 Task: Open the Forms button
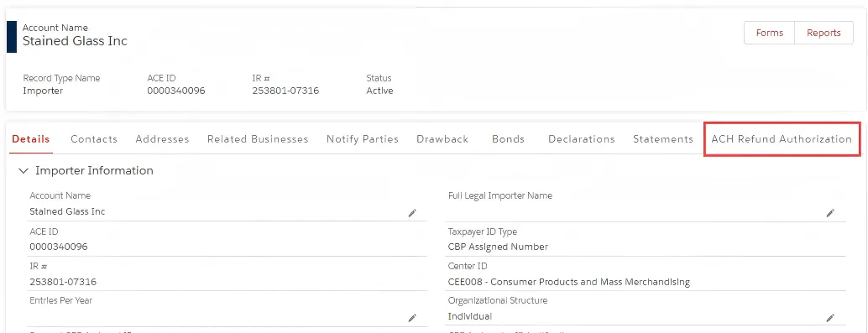770,33
